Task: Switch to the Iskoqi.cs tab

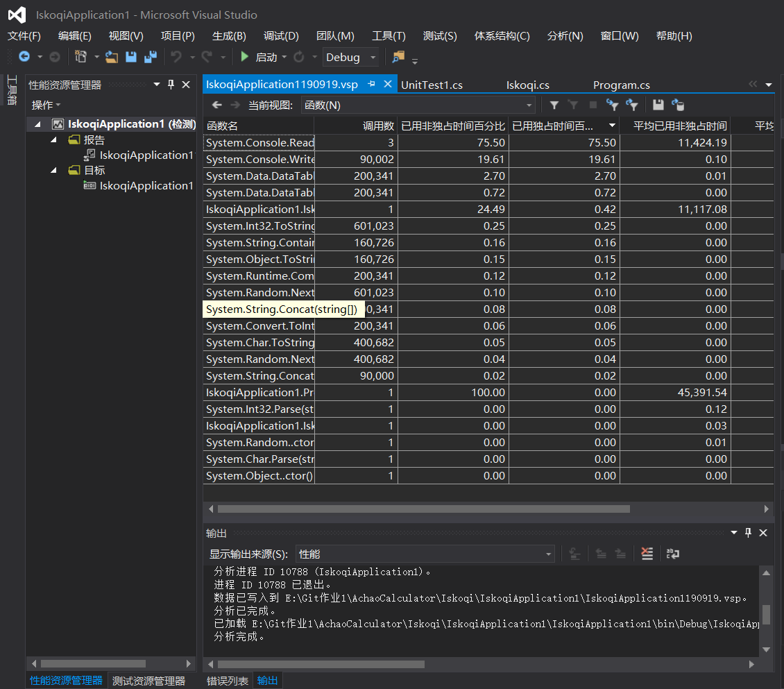Action: point(527,85)
